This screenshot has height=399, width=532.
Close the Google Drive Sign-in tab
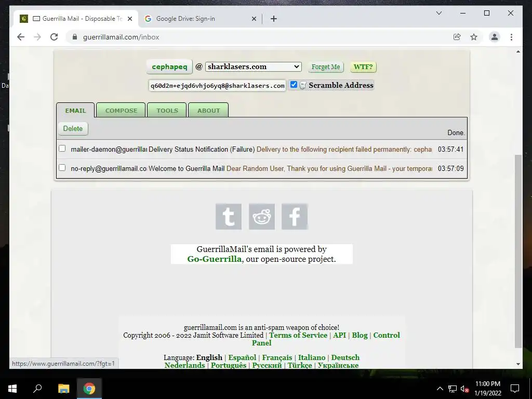coord(254,19)
